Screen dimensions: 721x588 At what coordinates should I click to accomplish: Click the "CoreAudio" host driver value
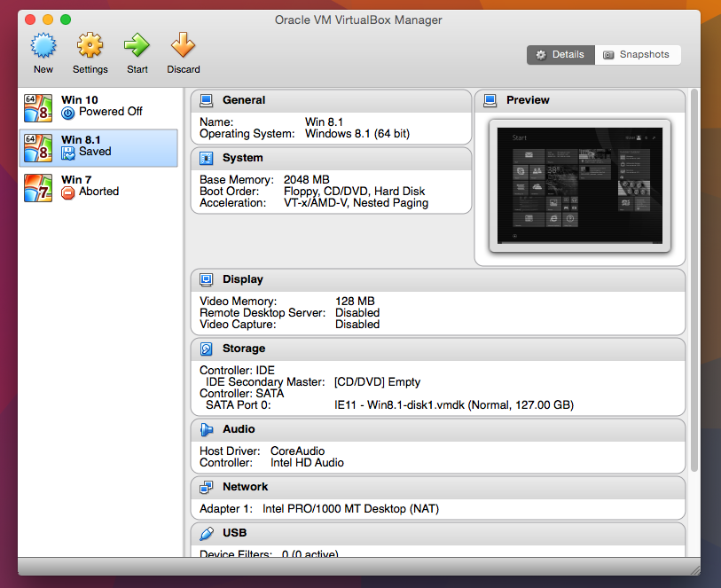coord(297,451)
